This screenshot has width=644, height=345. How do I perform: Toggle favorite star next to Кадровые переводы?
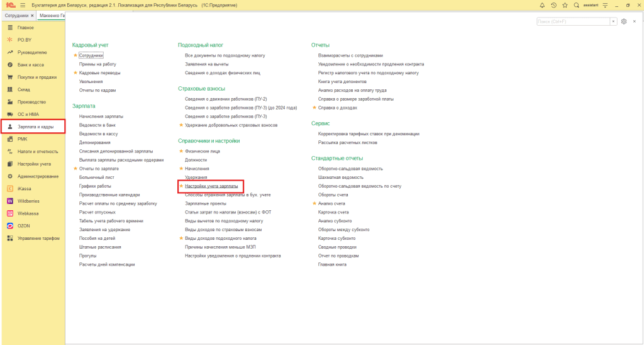click(75, 73)
